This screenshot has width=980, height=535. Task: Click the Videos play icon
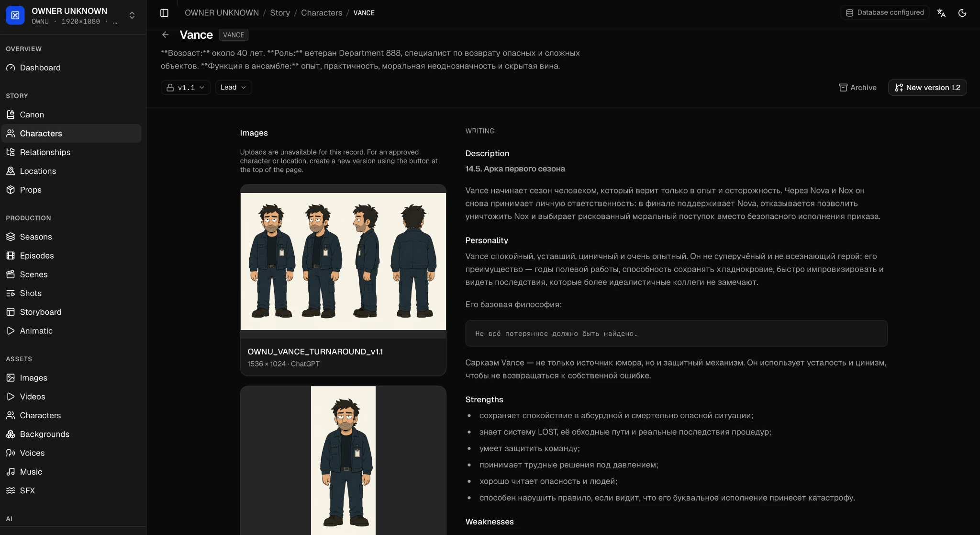pos(11,397)
